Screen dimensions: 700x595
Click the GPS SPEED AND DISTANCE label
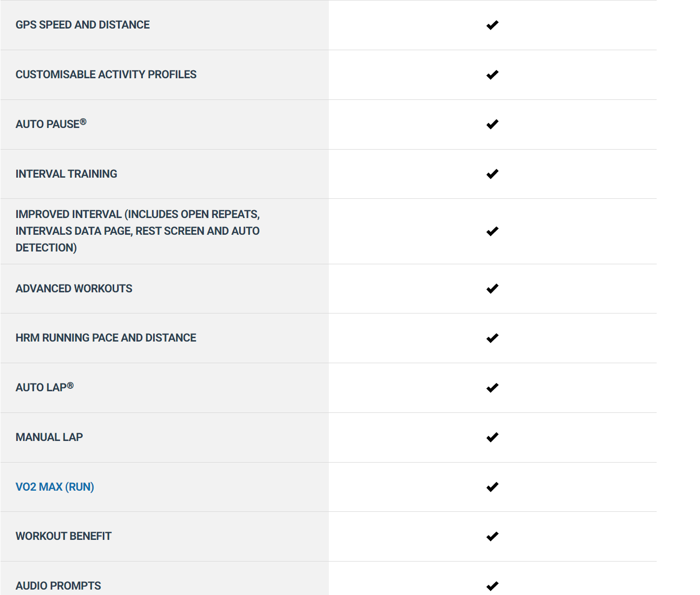tap(83, 25)
